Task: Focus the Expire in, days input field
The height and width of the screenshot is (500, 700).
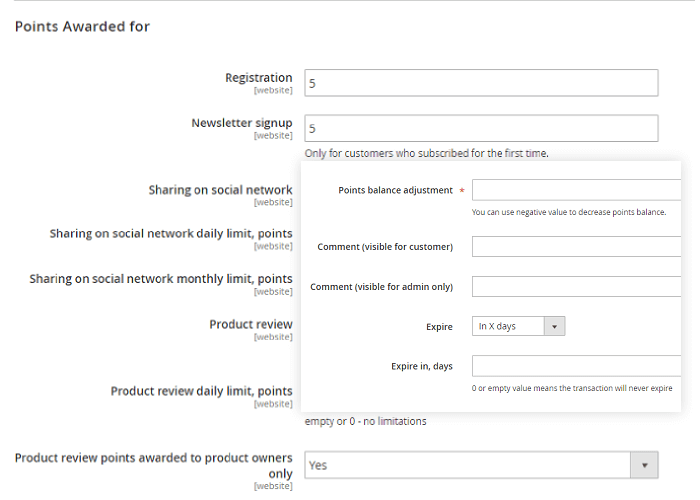Action: click(576, 366)
